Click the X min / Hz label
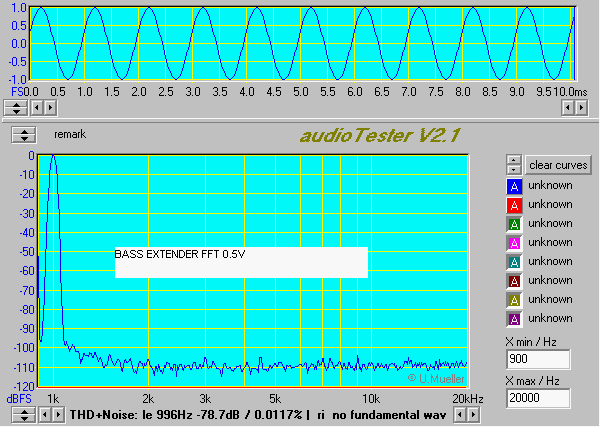The width and height of the screenshot is (600, 427). coord(531,342)
